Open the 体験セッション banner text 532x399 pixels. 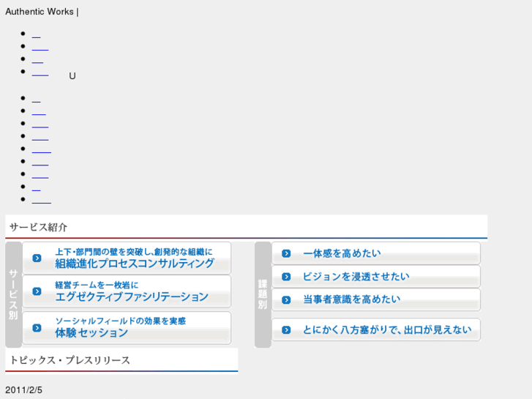pyautogui.click(x=91, y=332)
